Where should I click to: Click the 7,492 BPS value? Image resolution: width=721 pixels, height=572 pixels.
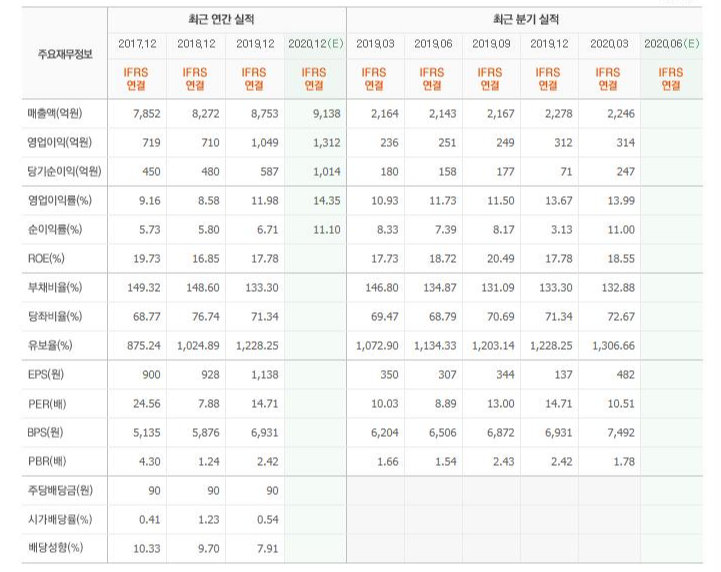[x=621, y=432]
